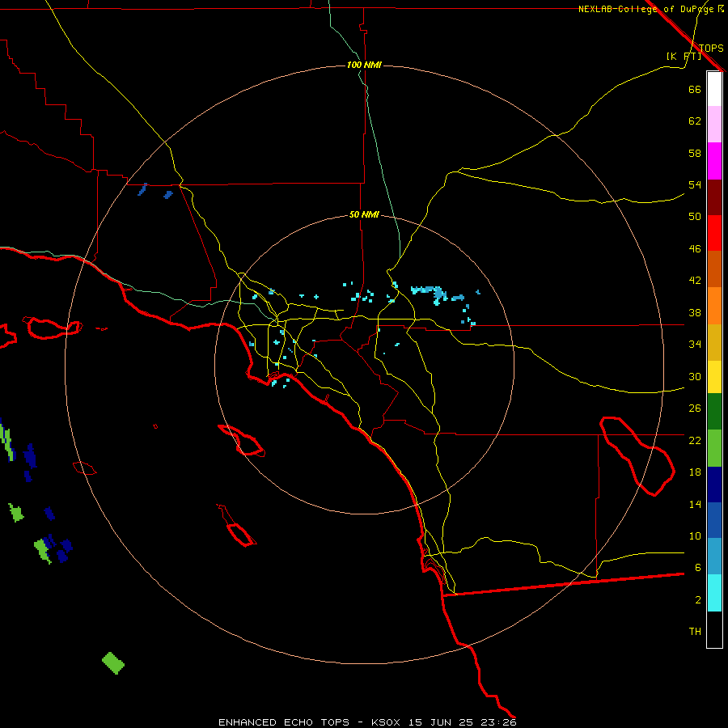Viewport: 728px width, 728px height.
Task: Click the legend value 6
Action: click(698, 567)
